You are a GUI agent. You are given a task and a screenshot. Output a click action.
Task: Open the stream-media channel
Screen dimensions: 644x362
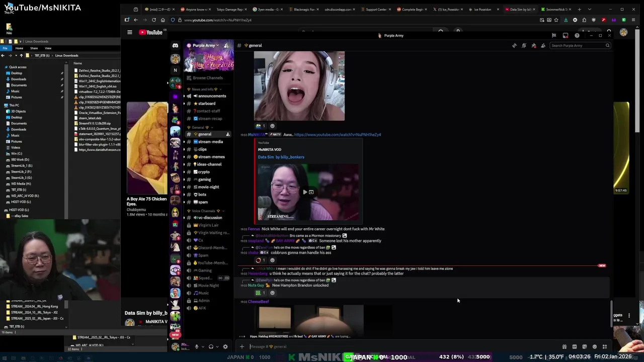tap(208, 142)
